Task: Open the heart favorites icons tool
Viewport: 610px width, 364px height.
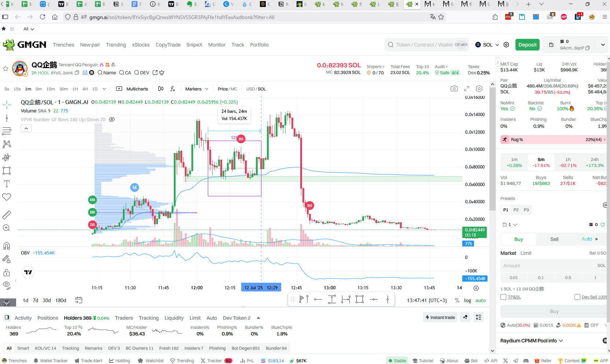Action: click(7, 197)
